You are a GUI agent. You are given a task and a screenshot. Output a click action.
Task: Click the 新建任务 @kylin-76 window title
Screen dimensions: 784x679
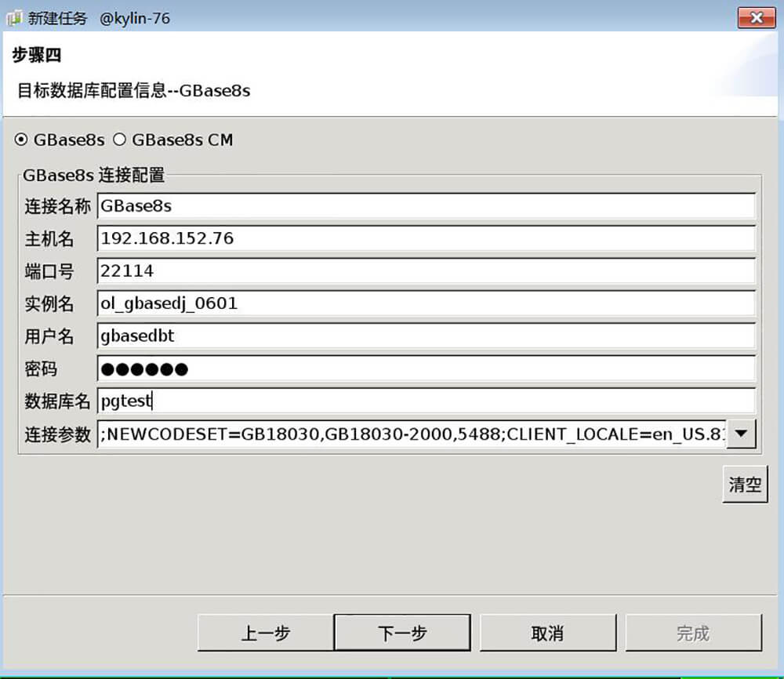coord(99,19)
